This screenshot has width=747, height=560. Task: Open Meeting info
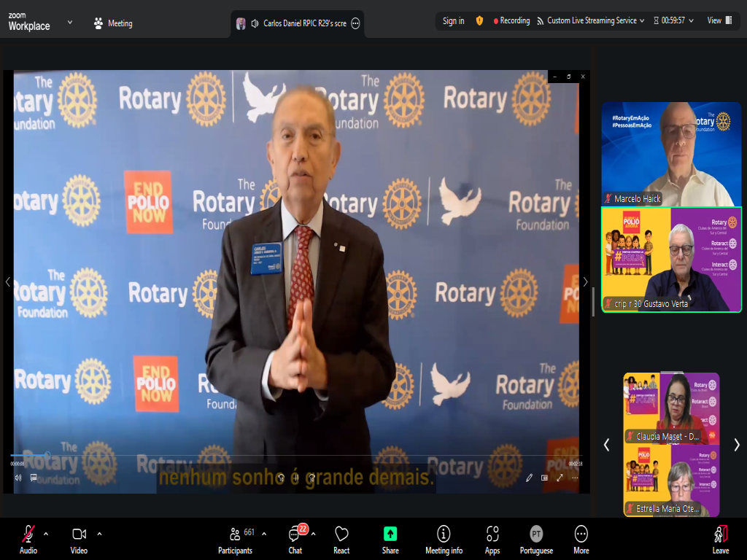coord(444,538)
